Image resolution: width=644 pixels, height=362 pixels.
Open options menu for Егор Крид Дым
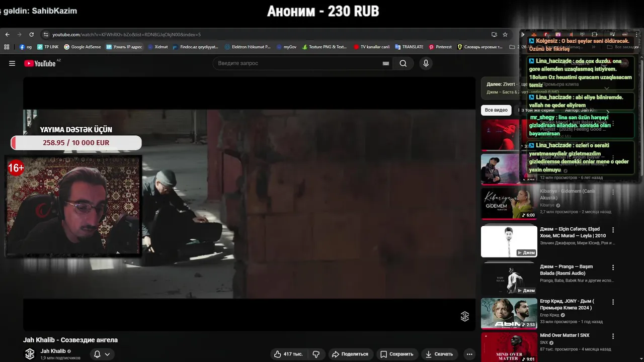tap(613, 302)
